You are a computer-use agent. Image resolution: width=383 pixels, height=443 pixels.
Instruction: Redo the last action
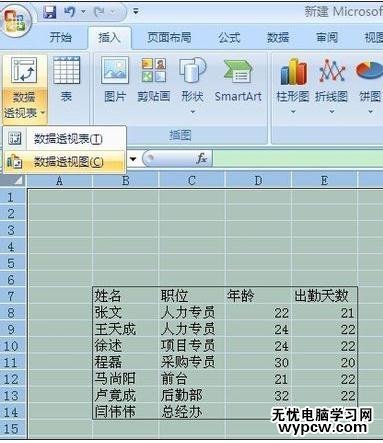click(x=100, y=12)
